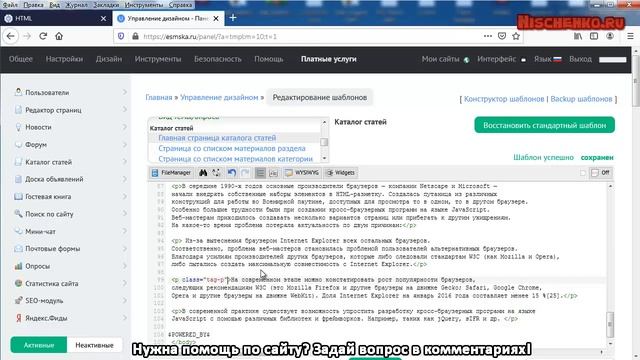Redo the edit in editor toolbar

(x=245, y=173)
